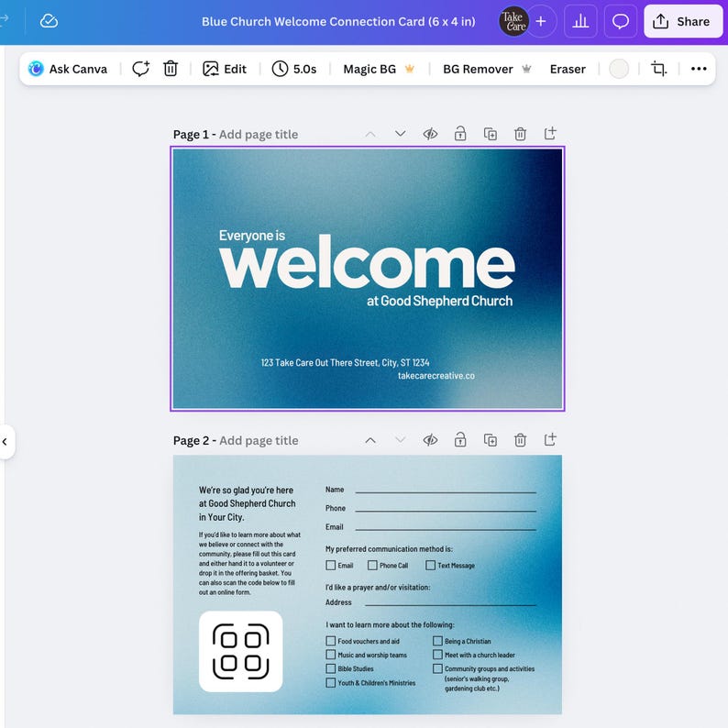Image resolution: width=728 pixels, height=728 pixels.
Task: Click the cloud save status icon
Action: [x=49, y=21]
